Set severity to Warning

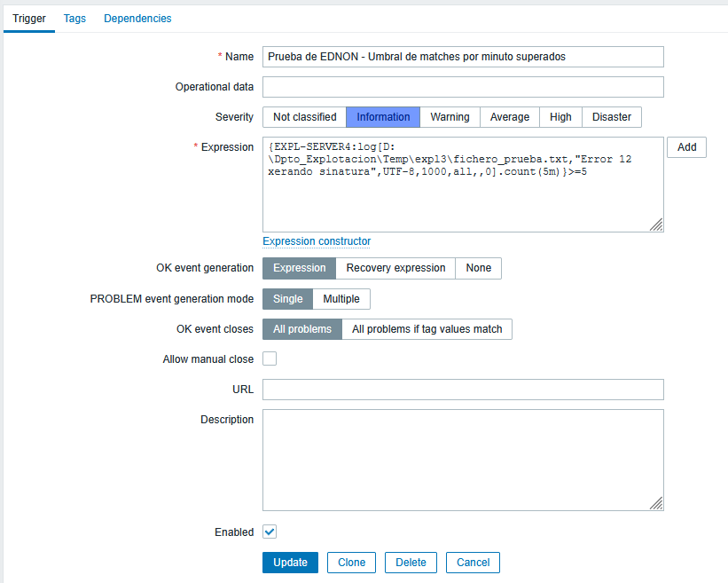(450, 117)
